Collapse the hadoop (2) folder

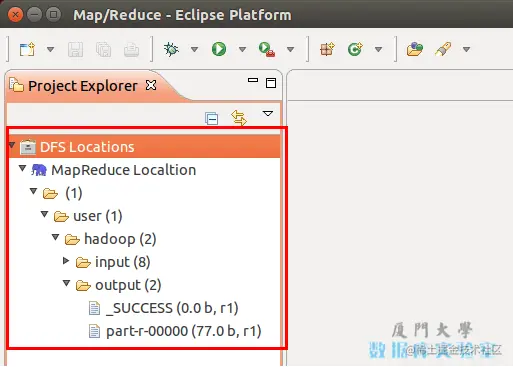tap(55, 237)
